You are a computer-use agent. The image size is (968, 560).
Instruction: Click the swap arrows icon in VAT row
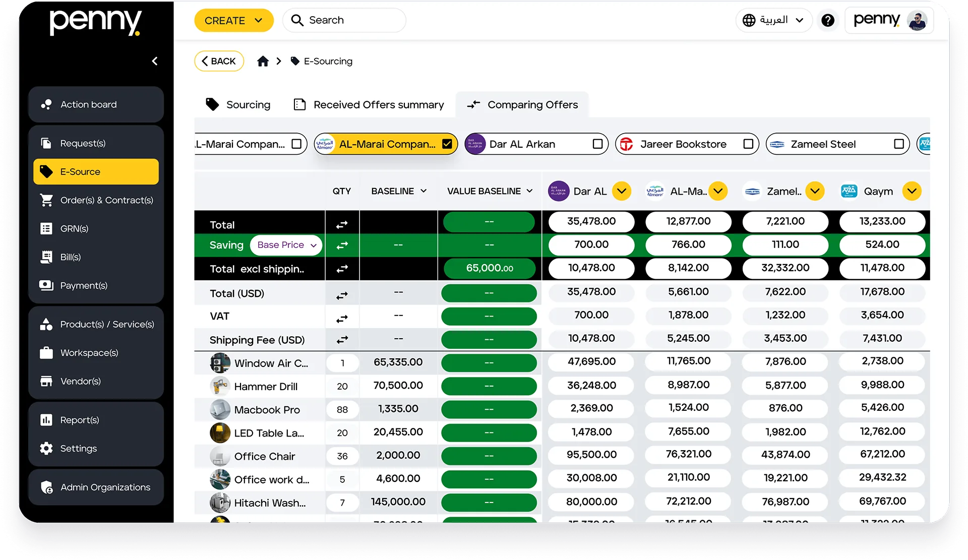pyautogui.click(x=342, y=319)
